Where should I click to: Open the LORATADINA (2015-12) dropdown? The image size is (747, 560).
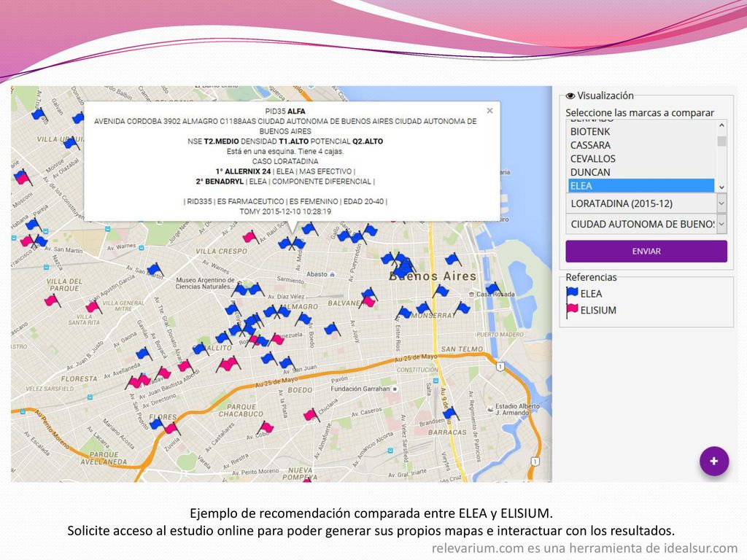point(646,203)
